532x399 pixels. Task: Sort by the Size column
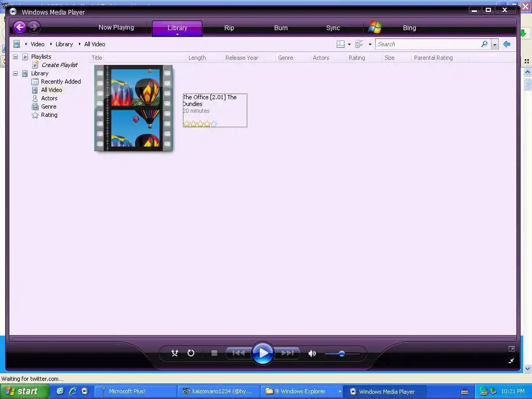[396, 58]
